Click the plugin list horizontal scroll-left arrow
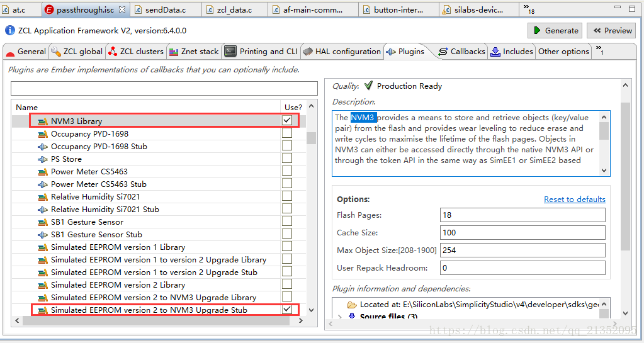This screenshot has height=343, width=644. tap(17, 320)
